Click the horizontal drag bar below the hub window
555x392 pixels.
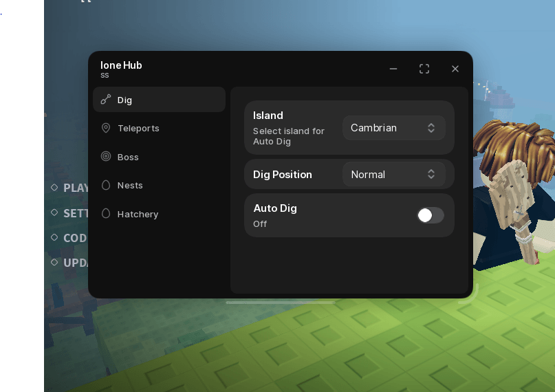pos(281,303)
